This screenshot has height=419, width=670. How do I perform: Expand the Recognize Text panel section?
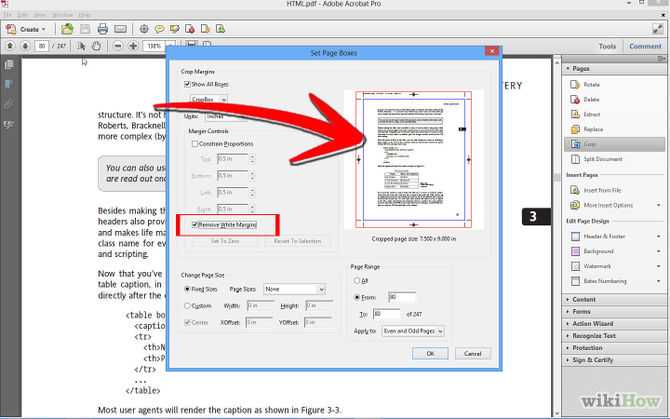568,336
